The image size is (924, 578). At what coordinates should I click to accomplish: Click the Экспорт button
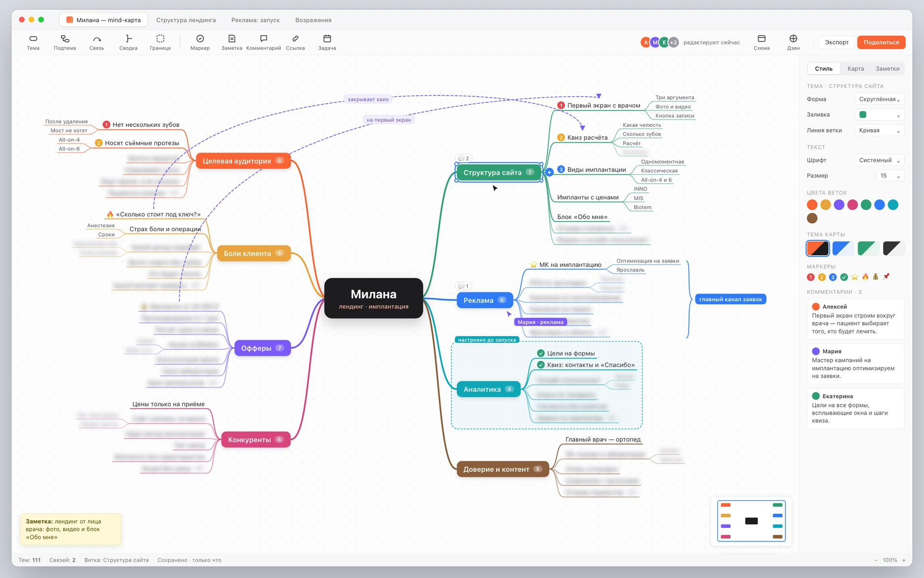837,42
